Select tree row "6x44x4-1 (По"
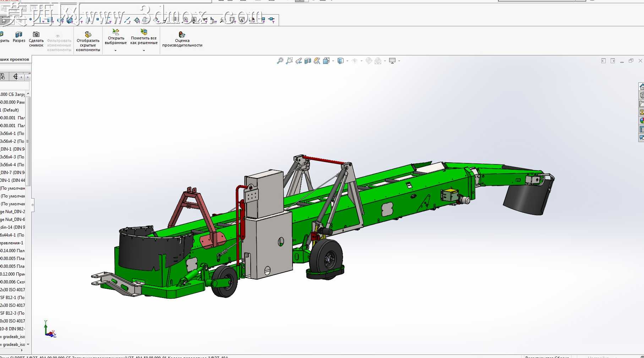644x358 pixels. 12,235
